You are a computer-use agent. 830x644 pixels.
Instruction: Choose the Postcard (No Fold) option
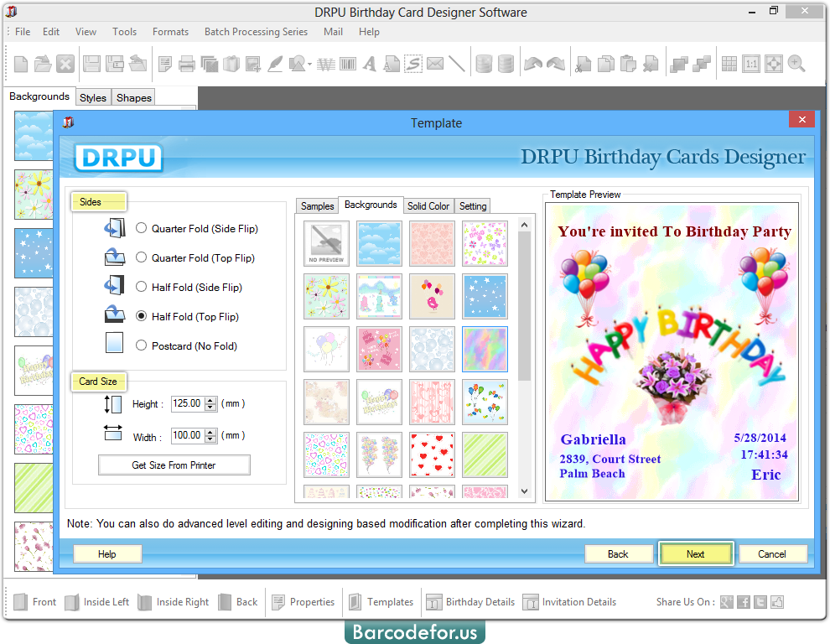click(x=141, y=345)
